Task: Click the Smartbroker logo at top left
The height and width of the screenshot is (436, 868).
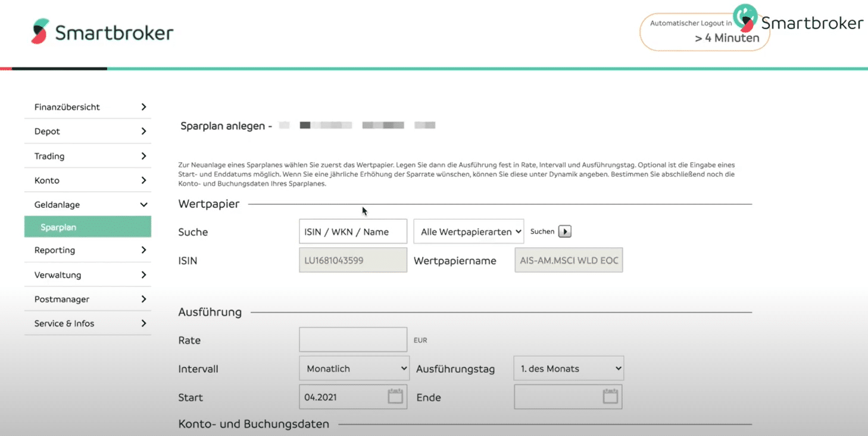Action: pos(102,32)
